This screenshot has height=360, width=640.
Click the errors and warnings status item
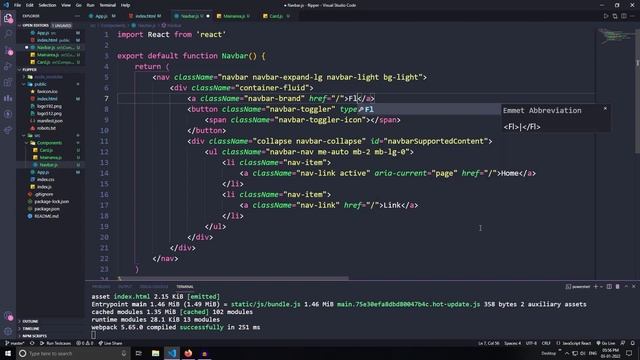pos(85,343)
